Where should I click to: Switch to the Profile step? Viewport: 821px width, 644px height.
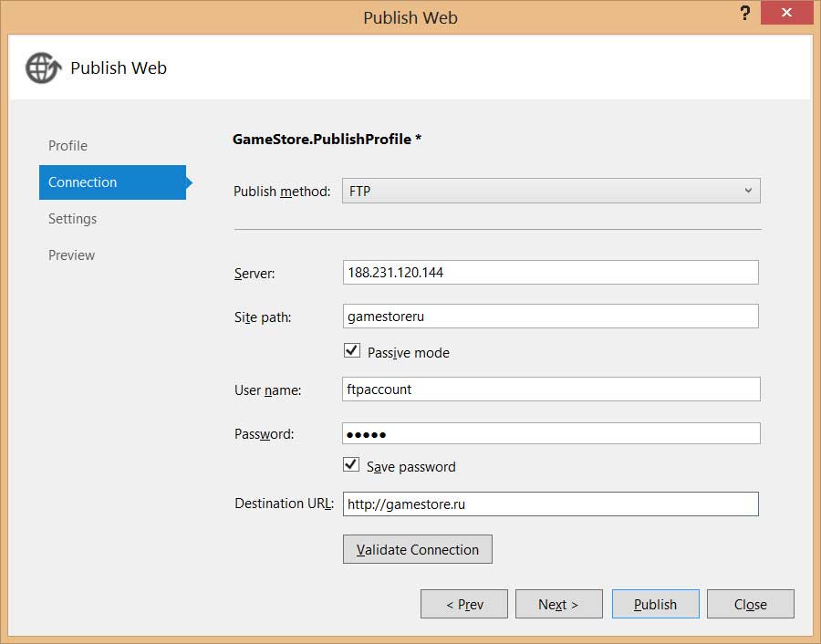[x=68, y=146]
